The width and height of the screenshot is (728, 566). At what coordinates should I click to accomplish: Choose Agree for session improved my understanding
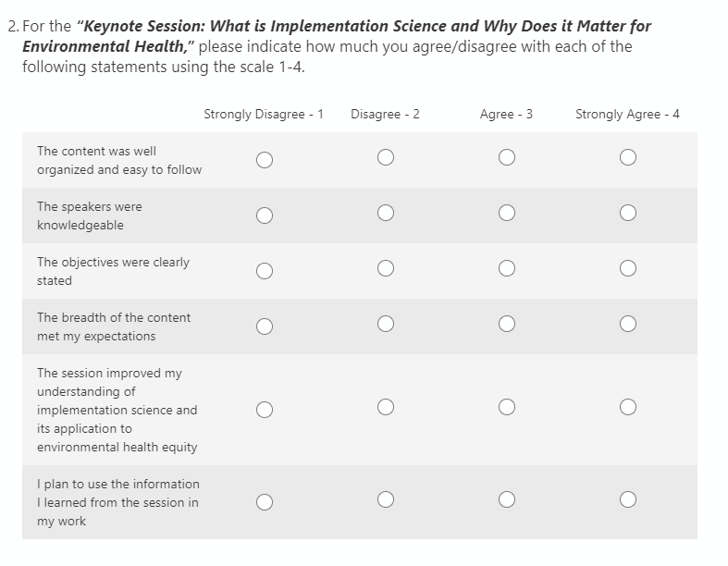506,408
